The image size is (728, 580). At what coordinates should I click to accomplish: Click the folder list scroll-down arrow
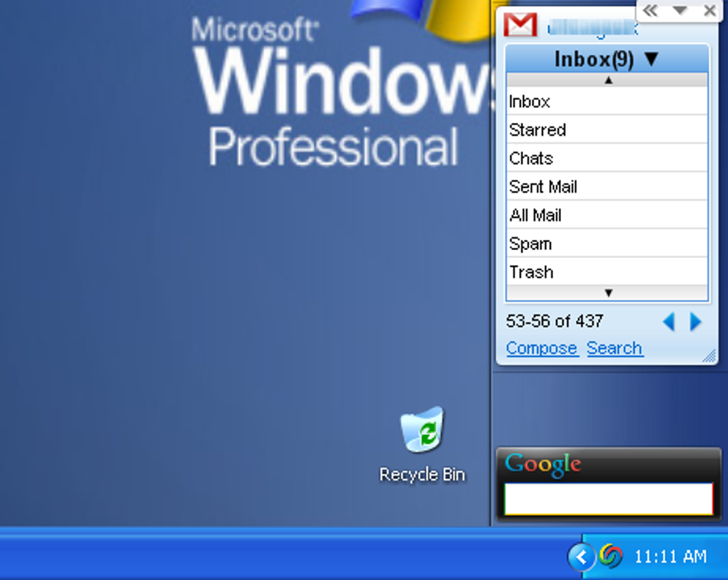click(608, 293)
